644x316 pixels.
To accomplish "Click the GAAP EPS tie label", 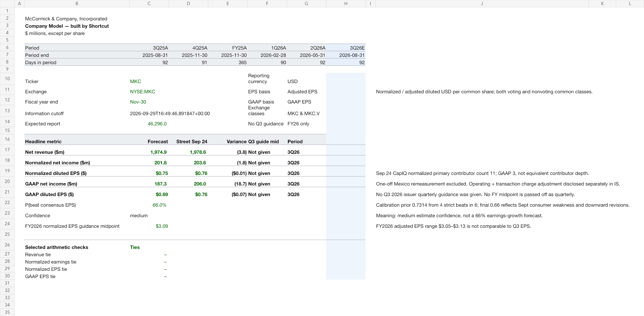I will coord(40,277).
